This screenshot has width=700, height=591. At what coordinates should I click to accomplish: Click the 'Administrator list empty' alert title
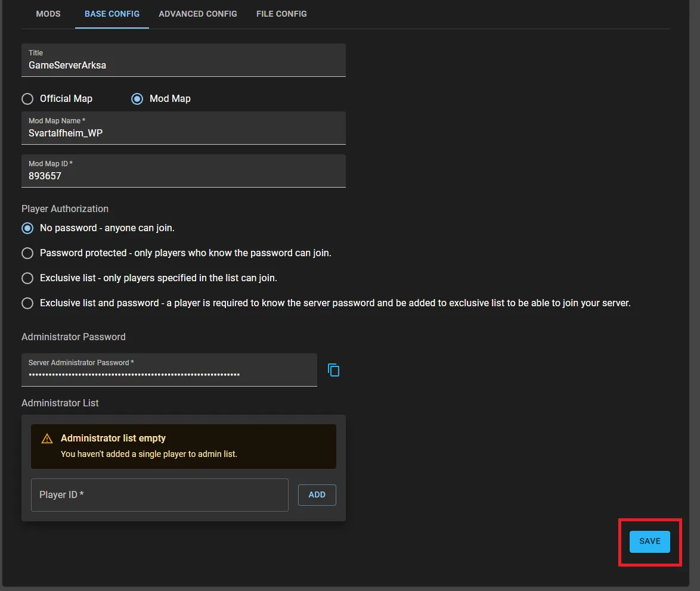point(113,438)
